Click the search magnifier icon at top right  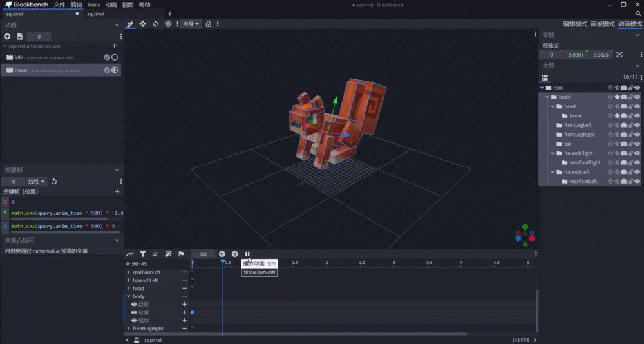pyautogui.click(x=638, y=14)
